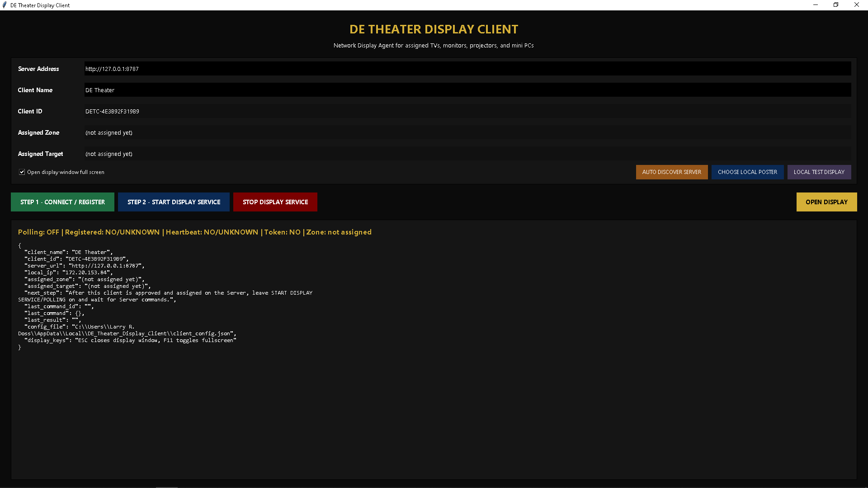Focus the Server Address input field
The width and height of the screenshot is (868, 488).
point(467,69)
